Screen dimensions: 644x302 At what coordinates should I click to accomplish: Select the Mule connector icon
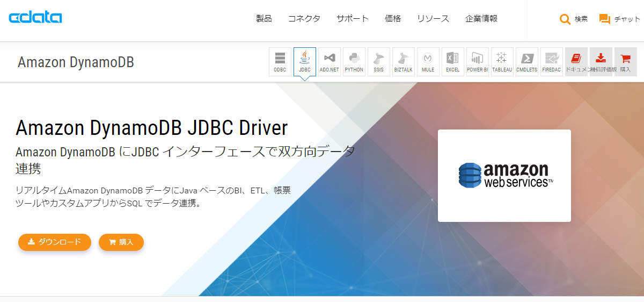(x=428, y=62)
